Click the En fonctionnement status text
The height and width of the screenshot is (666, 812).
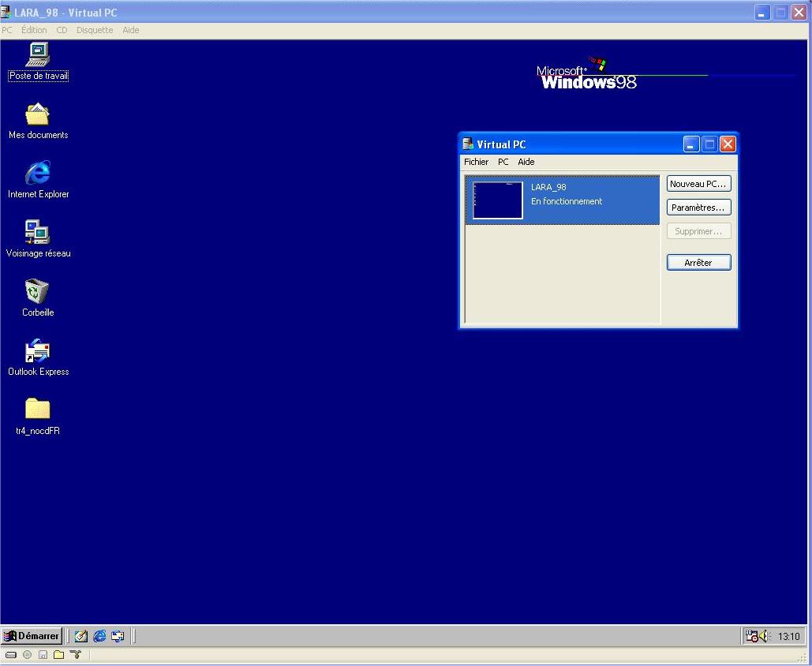coord(567,201)
